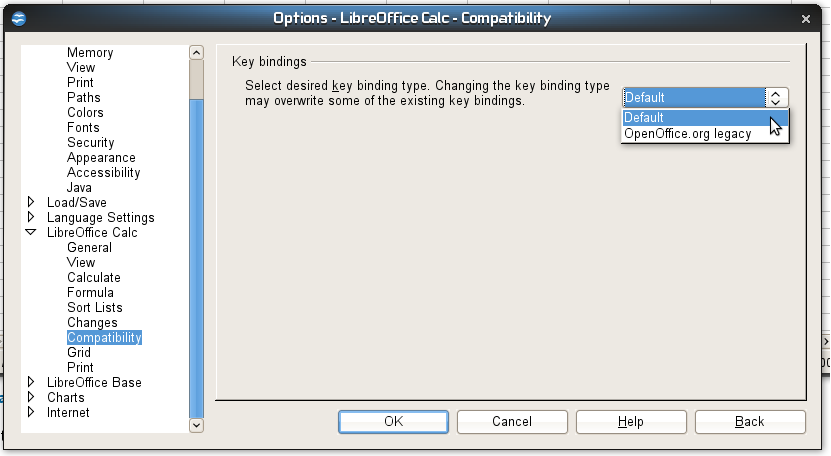Screen dimensions: 831x456
Task: Expand the Language Settings section
Action: pos(31,218)
